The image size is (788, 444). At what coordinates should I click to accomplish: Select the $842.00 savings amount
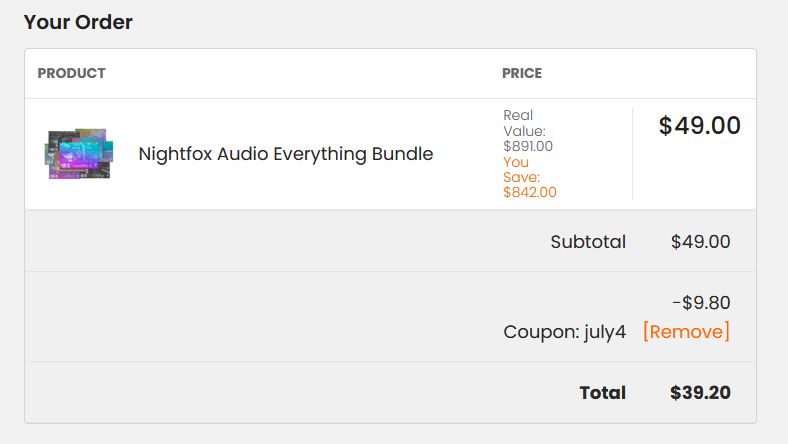(530, 192)
